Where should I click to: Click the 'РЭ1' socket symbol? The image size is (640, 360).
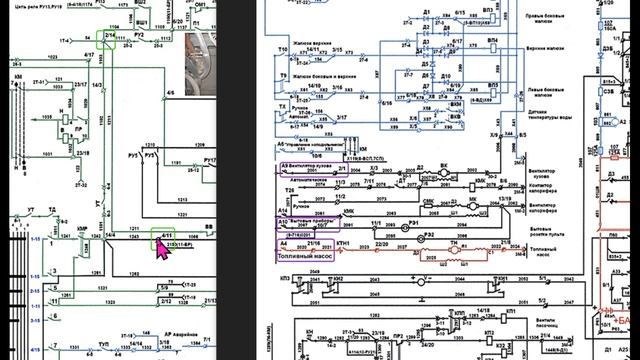[404, 228]
